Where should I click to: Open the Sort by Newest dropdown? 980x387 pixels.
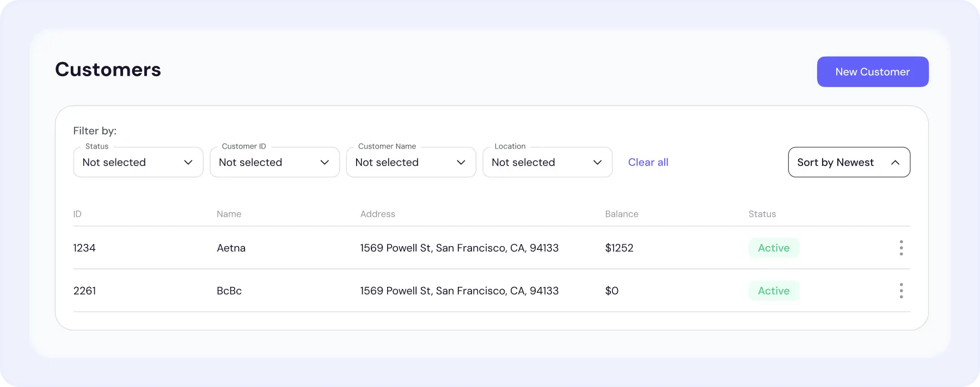click(x=849, y=162)
